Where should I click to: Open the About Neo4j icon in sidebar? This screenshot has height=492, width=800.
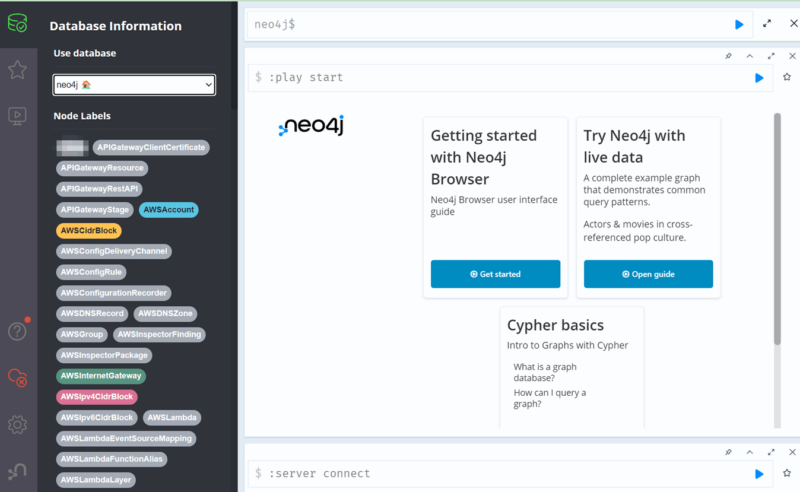(17, 471)
